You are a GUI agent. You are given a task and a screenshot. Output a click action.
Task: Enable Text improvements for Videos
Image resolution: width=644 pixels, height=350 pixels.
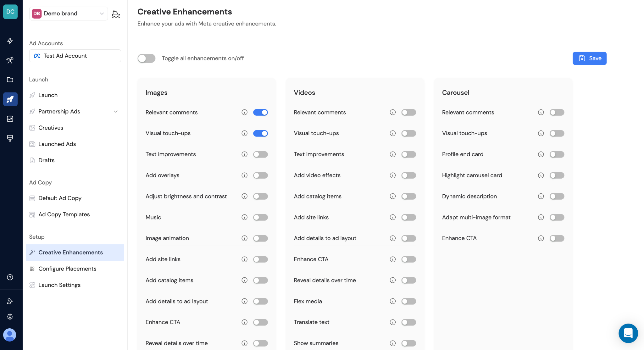point(408,154)
